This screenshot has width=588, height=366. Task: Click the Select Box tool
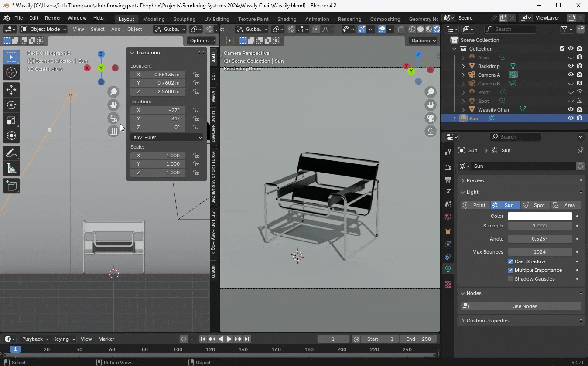11,57
